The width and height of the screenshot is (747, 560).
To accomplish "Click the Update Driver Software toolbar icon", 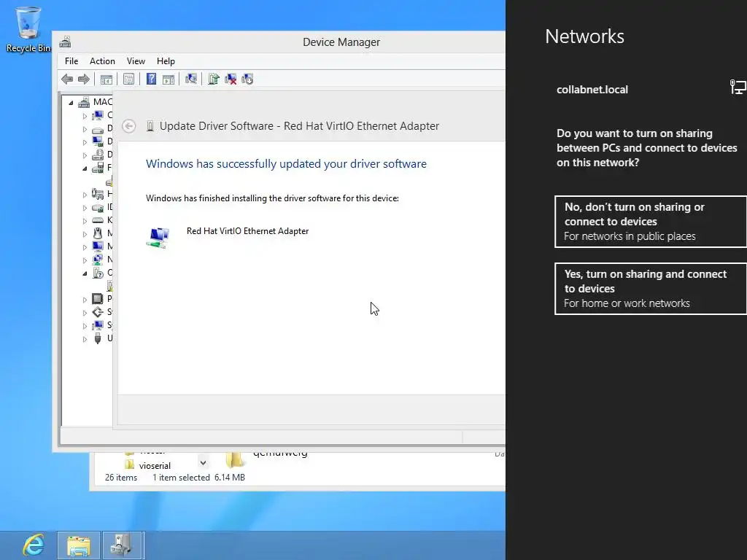I will [x=214, y=79].
